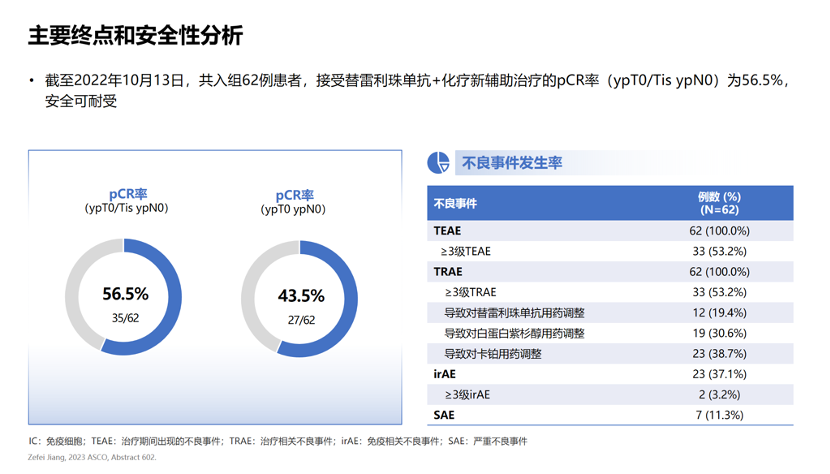The image size is (830, 474).
Task: Click the 62 (100.0%) value in TEAE row
Action: click(719, 231)
